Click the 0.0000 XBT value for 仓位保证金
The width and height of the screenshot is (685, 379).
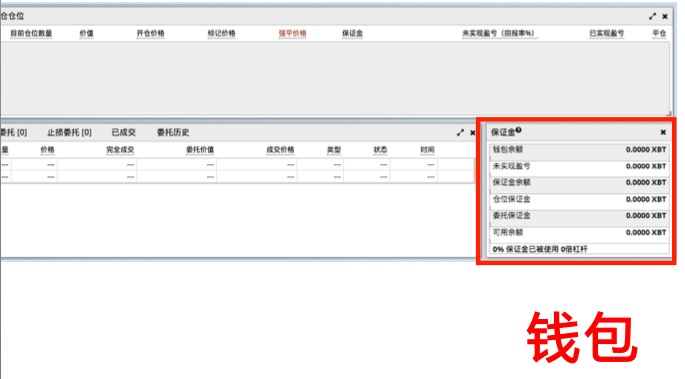coord(646,199)
